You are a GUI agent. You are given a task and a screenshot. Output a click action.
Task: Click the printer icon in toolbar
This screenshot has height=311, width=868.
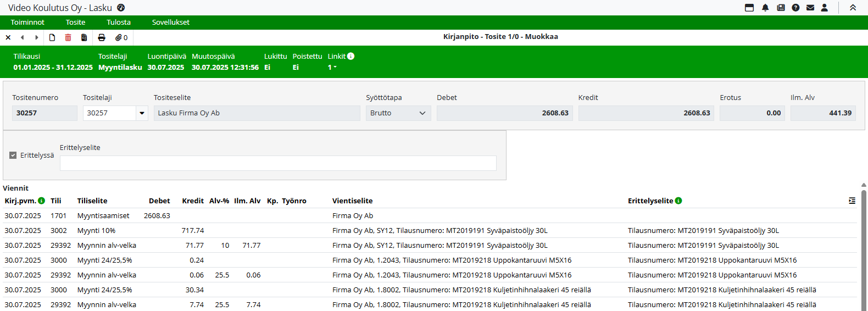click(102, 37)
